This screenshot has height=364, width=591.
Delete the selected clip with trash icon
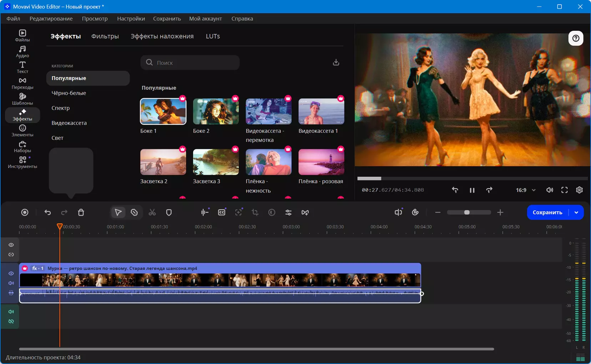(81, 212)
